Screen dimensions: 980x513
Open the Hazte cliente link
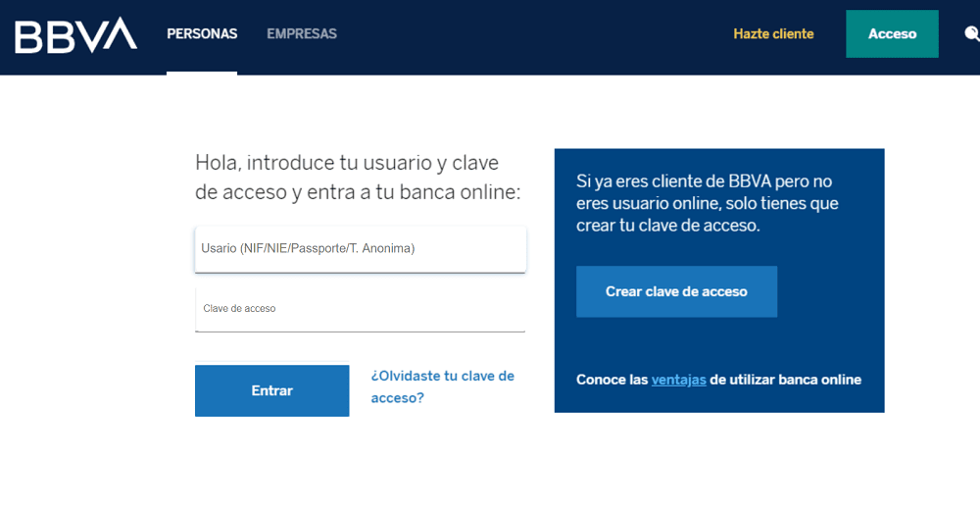tap(773, 33)
